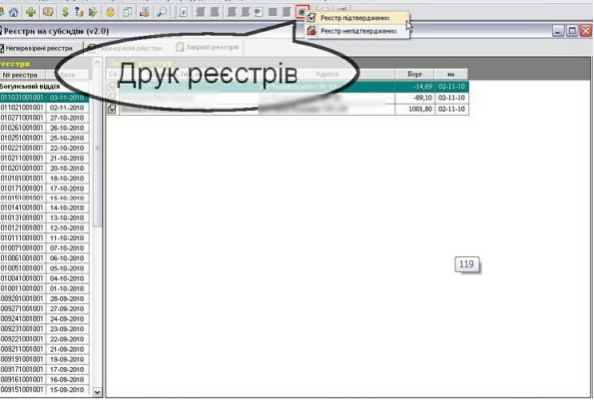The width and height of the screenshot is (594, 400).
Task: Select 'Реєстр непідтверджених' menu entry
Action: click(358, 31)
